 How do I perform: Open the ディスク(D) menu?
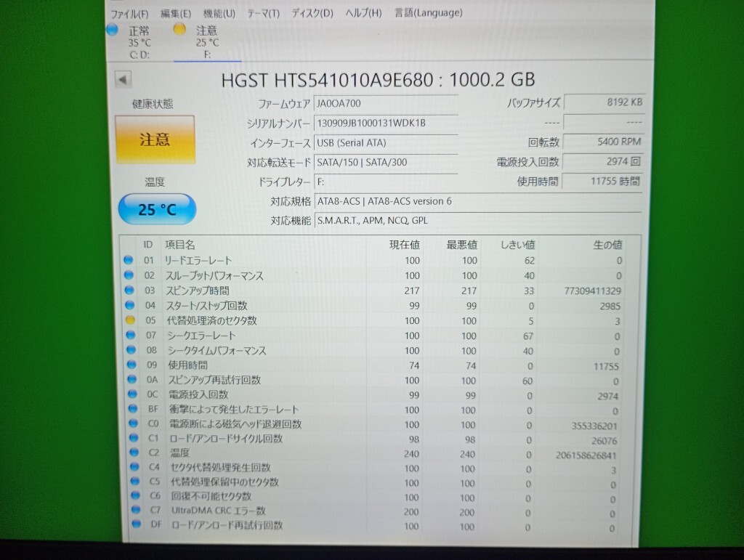point(312,13)
